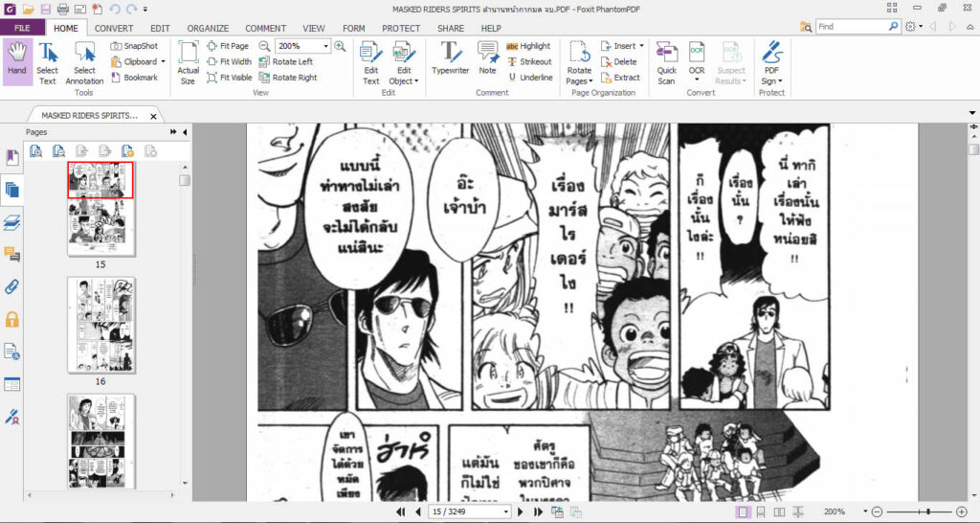Open the comments side panel
Viewport: 980px width, 523px height.
tap(11, 255)
